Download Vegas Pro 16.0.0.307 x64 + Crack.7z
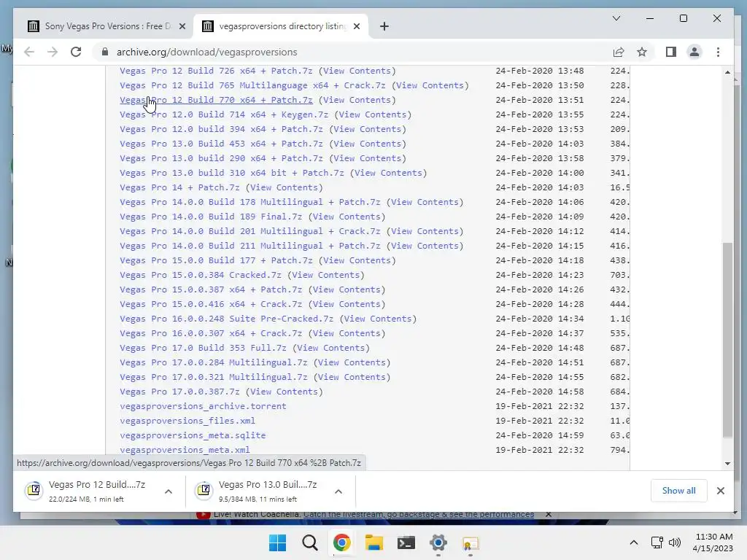Viewport: 747px width, 560px height. click(211, 333)
